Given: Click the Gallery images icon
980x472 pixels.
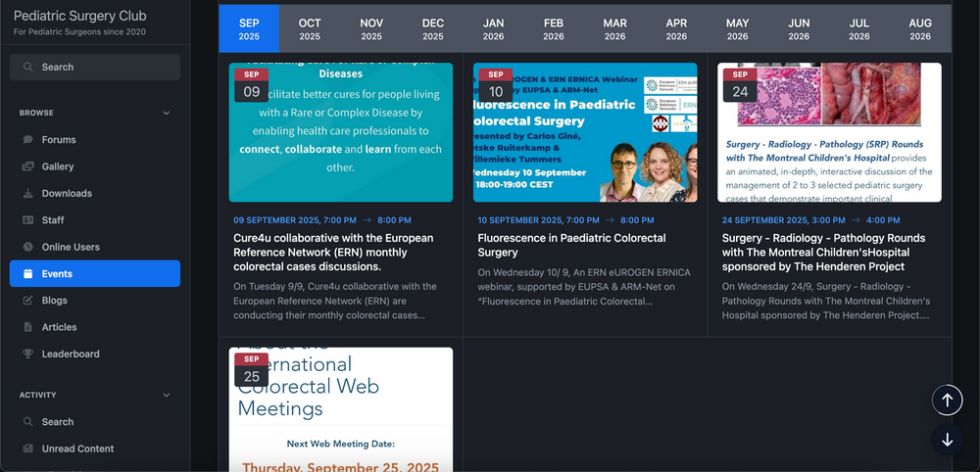Looking at the screenshot, I should 27,166.
